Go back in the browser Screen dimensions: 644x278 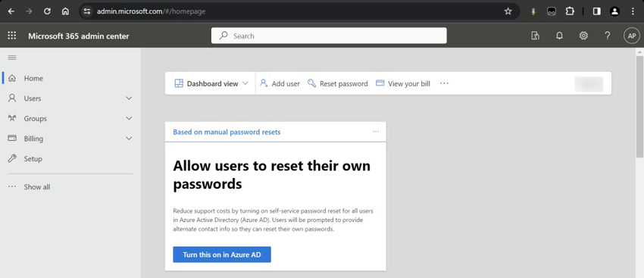point(11,11)
